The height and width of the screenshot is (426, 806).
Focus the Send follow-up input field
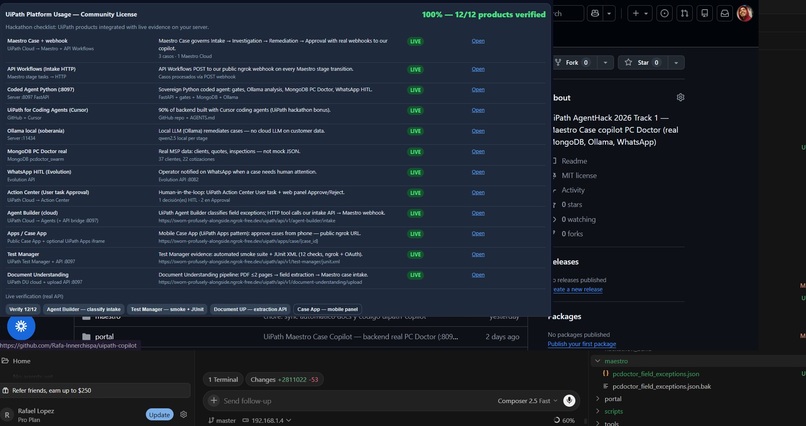click(x=355, y=400)
